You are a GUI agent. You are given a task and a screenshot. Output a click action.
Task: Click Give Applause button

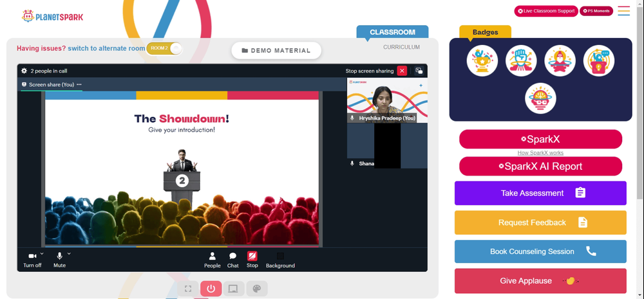coord(540,281)
